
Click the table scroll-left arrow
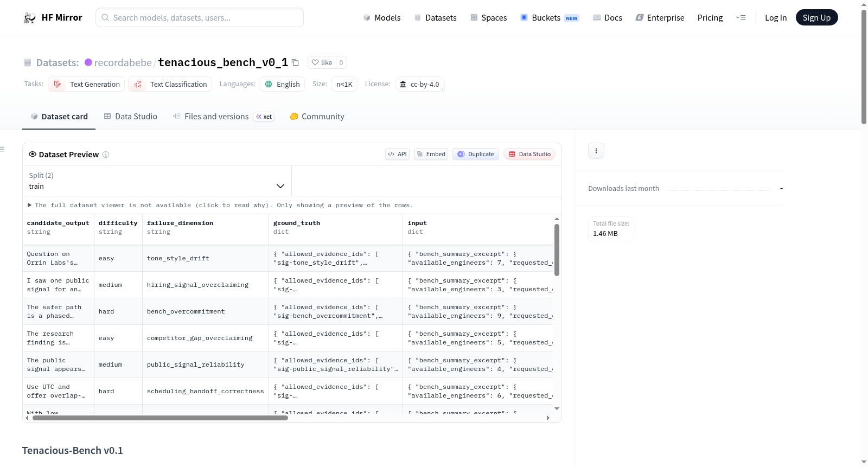click(27, 418)
